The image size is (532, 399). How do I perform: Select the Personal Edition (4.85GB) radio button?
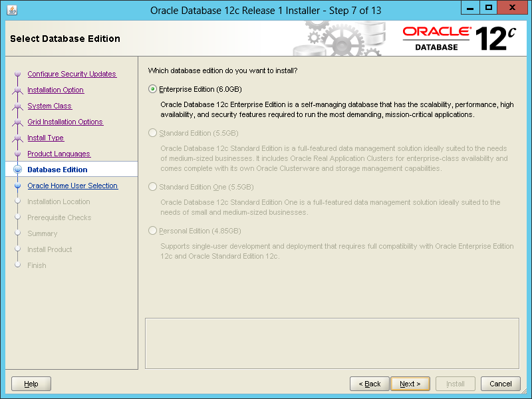tap(153, 231)
